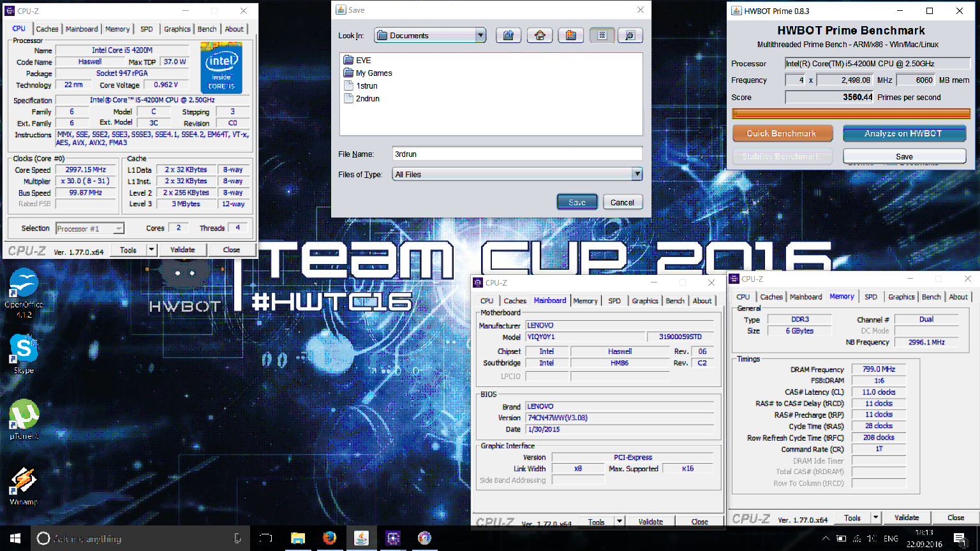Start the Quick Benchmark in HWBOT Prime
The image size is (980, 551).
tap(782, 133)
